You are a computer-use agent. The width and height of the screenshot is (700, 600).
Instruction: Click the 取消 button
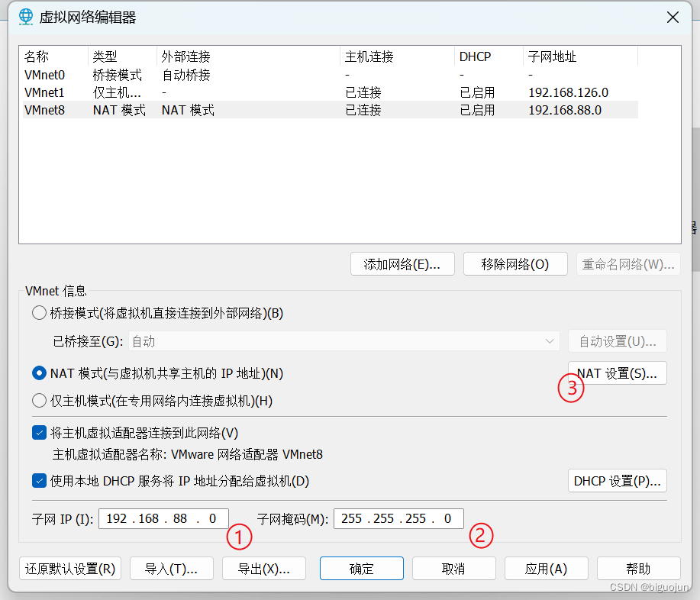pyautogui.click(x=453, y=568)
